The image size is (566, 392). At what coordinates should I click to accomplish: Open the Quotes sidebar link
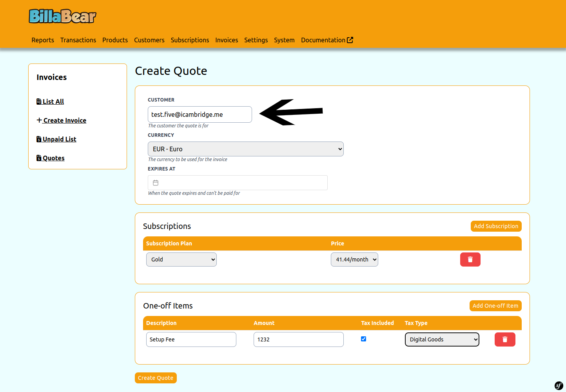coord(51,158)
